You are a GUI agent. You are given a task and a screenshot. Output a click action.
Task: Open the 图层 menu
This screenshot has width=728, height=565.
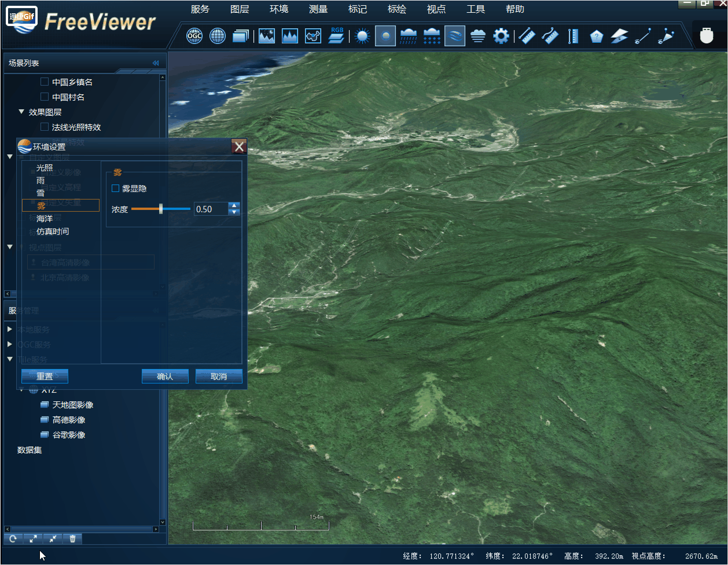coord(240,9)
